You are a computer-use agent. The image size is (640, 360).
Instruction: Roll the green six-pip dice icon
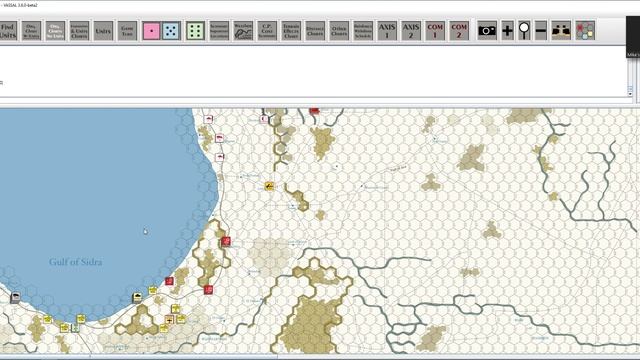[x=195, y=31]
